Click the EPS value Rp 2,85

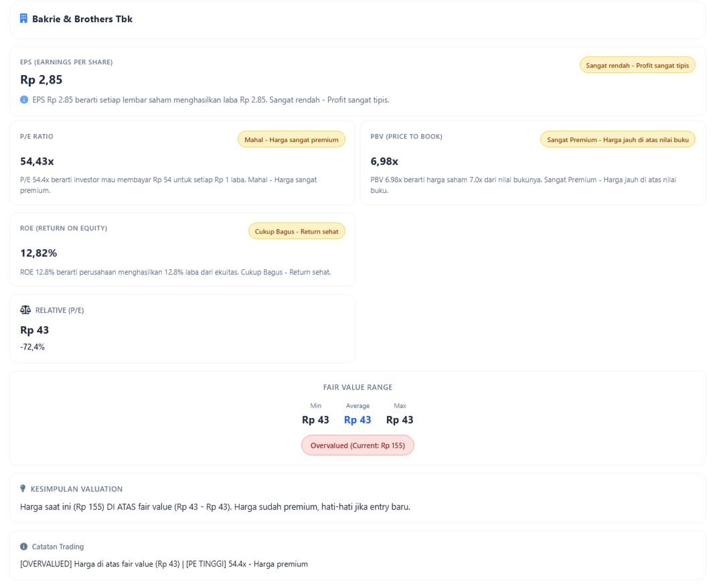pos(42,80)
